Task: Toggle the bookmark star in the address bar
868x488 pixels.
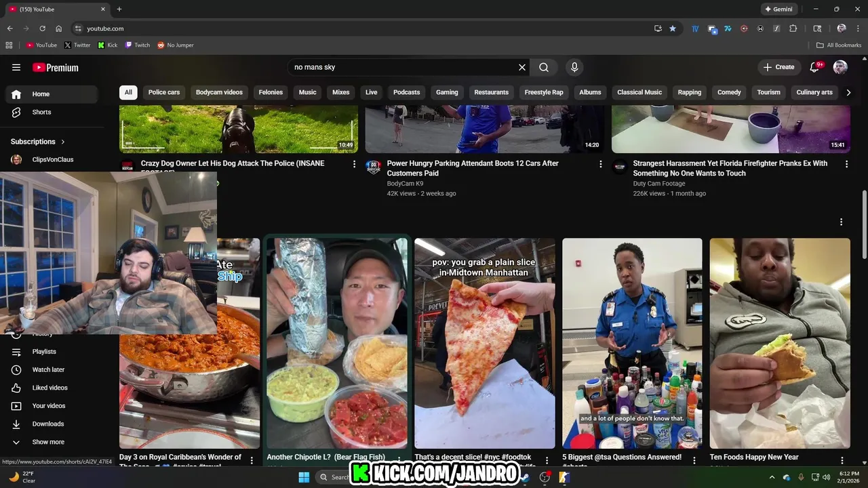Action: point(673,28)
